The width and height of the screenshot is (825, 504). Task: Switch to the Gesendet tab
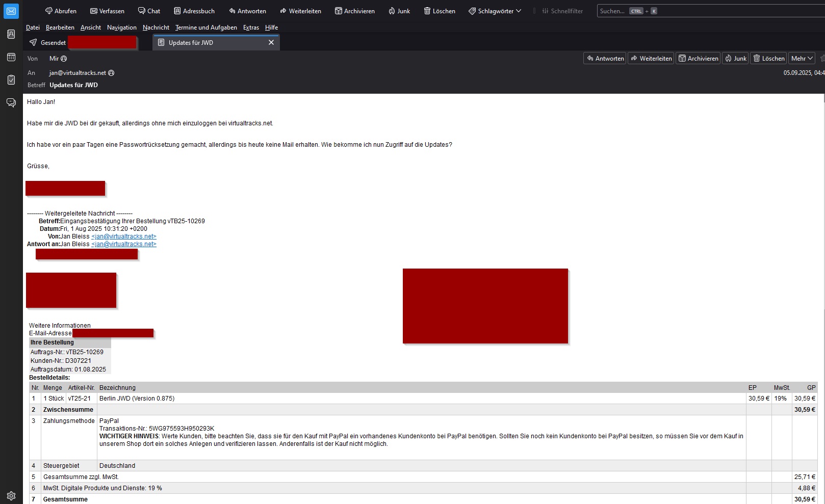click(x=53, y=43)
